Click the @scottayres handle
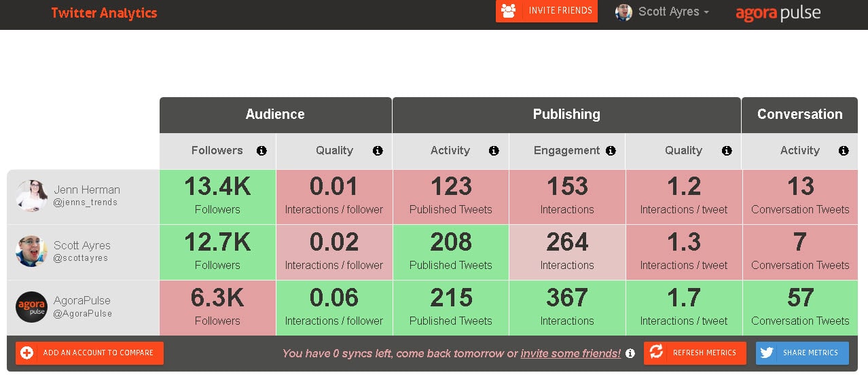868x377 pixels. tap(81, 258)
